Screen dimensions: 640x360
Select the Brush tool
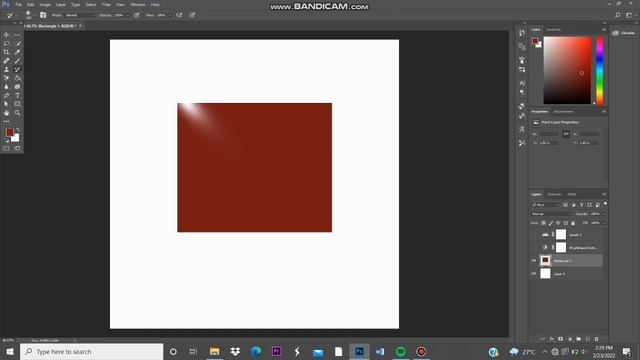[x=17, y=61]
